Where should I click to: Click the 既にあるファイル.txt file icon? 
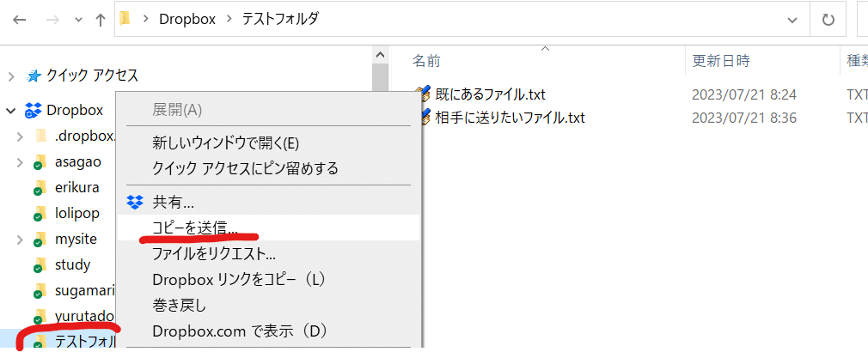(422, 94)
